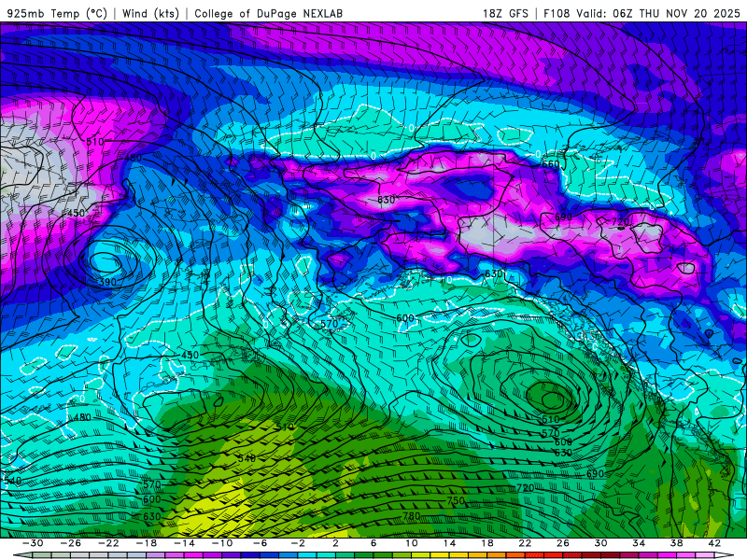Pick the -18 value on the color scale
The height and width of the screenshot is (560, 747).
pyautogui.click(x=147, y=543)
